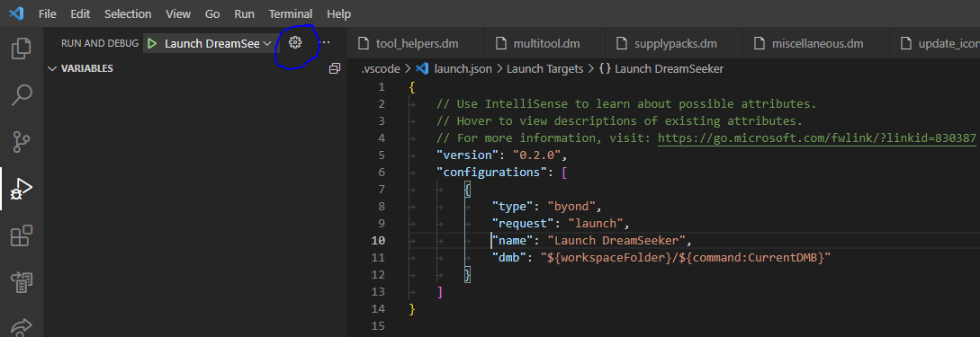980x337 pixels.
Task: Click Launch Targets breadcrumb item
Action: point(544,68)
